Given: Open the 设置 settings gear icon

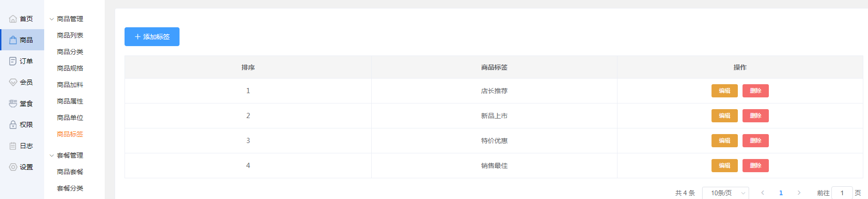Looking at the screenshot, I should [x=13, y=167].
